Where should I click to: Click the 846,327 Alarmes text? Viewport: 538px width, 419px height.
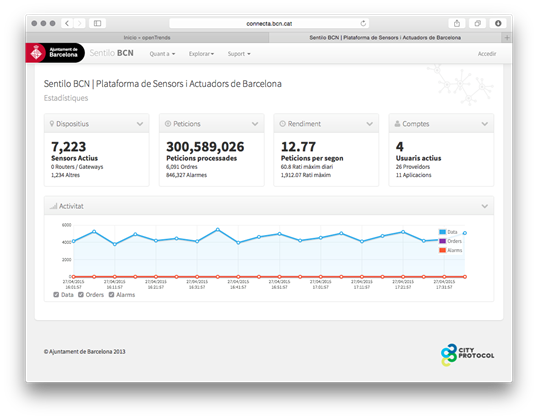[186, 175]
